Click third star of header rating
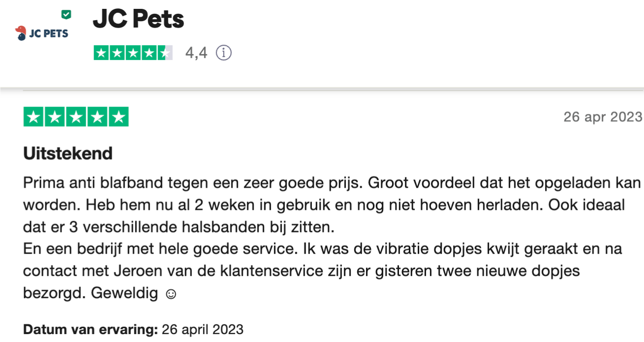 pos(133,53)
